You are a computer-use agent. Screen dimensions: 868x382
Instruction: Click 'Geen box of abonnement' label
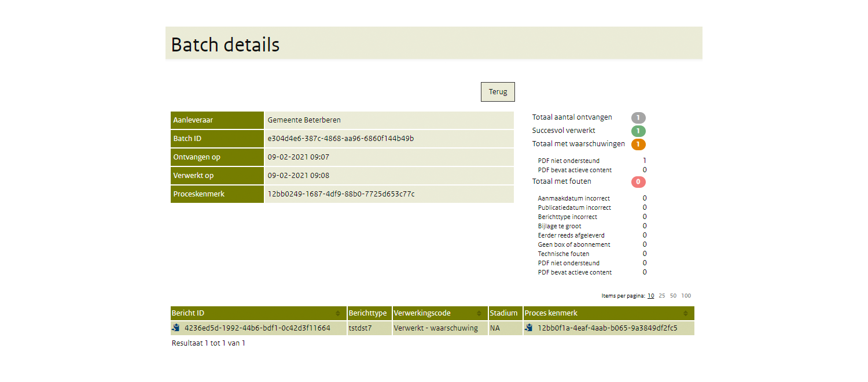point(574,244)
